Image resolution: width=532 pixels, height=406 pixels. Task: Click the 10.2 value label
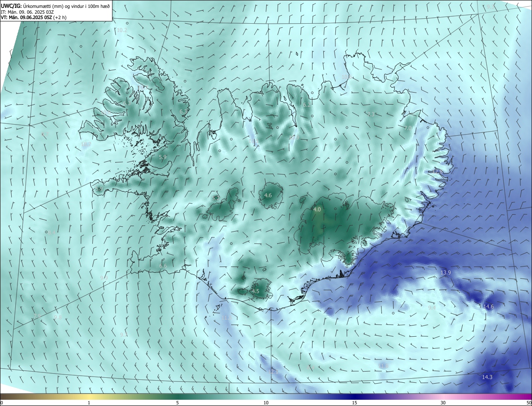pyautogui.click(x=122, y=30)
